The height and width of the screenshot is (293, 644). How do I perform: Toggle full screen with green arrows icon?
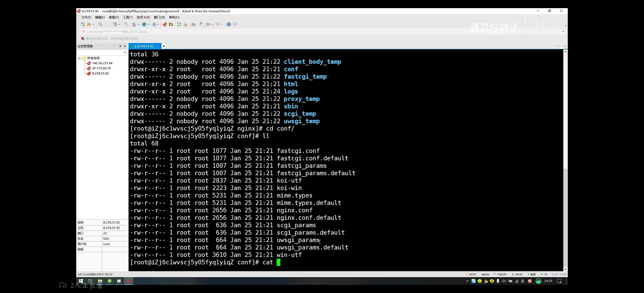(x=179, y=24)
